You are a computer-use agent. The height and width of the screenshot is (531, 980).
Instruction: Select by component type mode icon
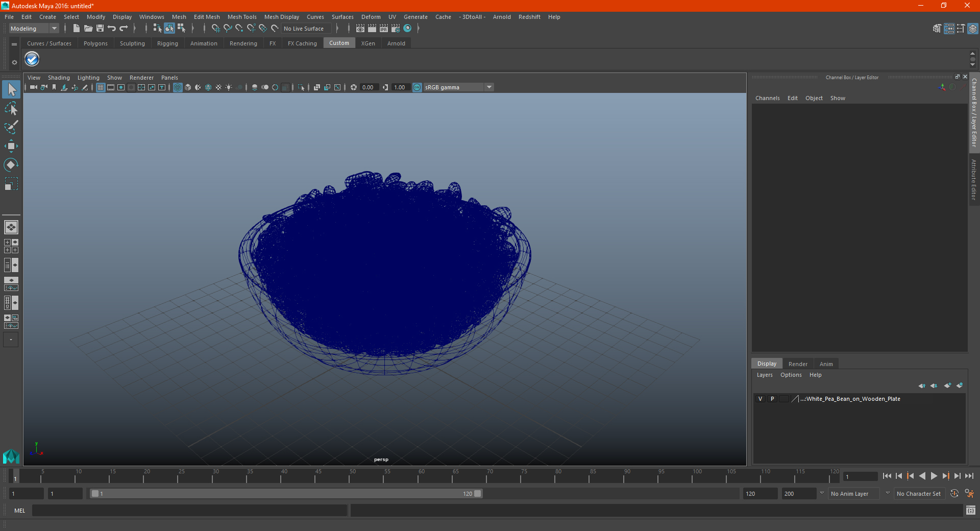coord(181,29)
